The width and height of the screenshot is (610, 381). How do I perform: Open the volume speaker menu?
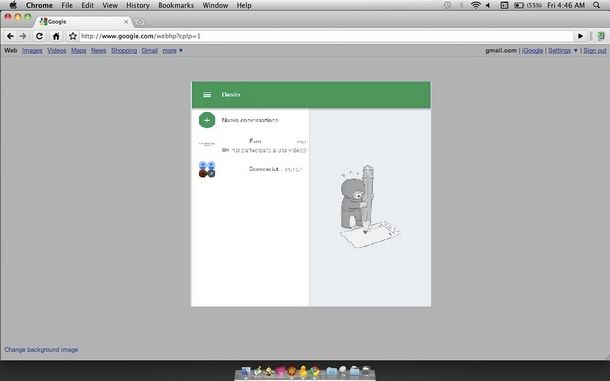489,5
